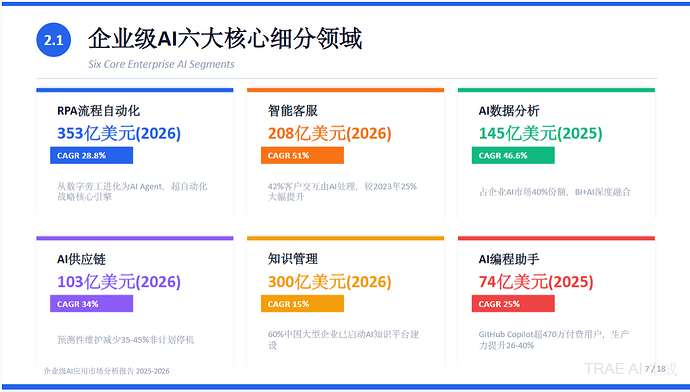Image resolution: width=690 pixels, height=392 pixels.
Task: Select the value 353亿美元(2026)
Action: 119,133
